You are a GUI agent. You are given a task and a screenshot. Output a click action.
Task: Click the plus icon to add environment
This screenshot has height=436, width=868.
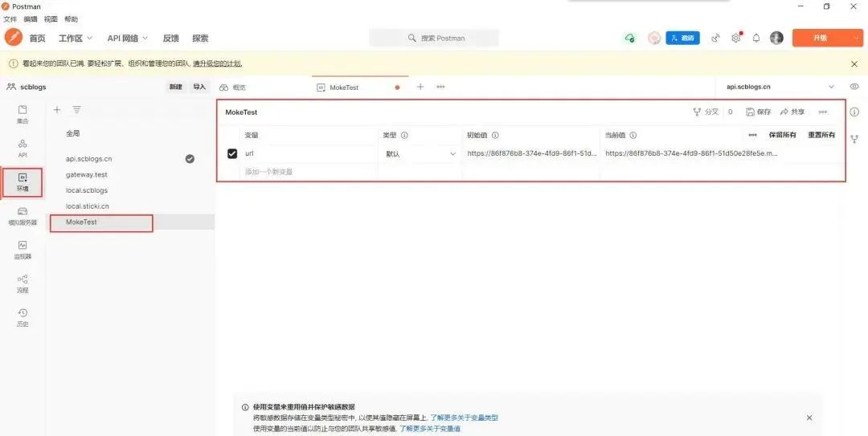(56, 109)
